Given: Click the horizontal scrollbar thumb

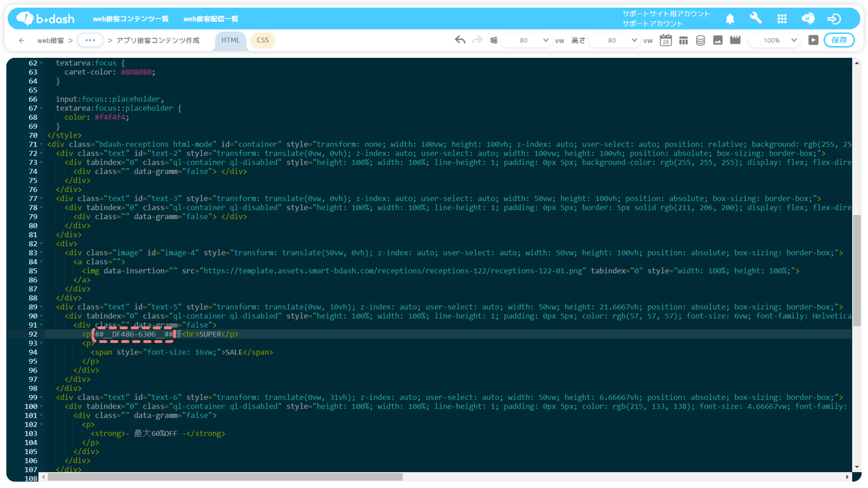Looking at the screenshot, I should [225, 477].
